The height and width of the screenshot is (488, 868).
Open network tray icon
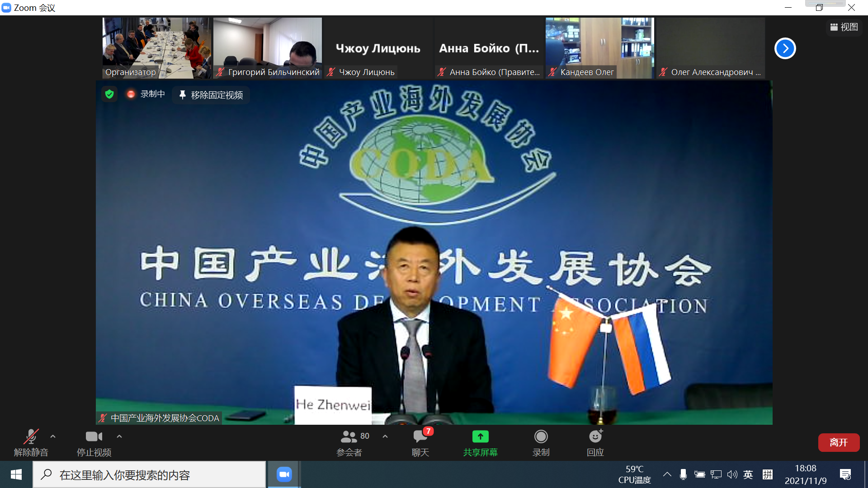716,474
